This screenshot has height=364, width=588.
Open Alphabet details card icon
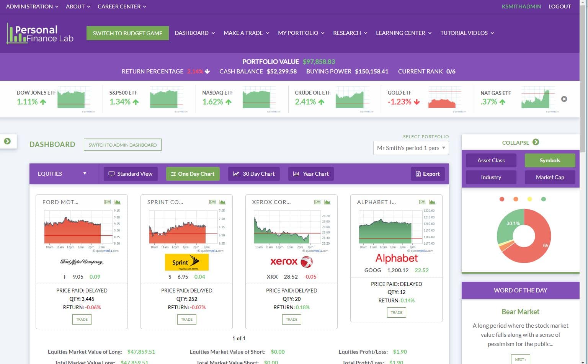click(x=422, y=202)
